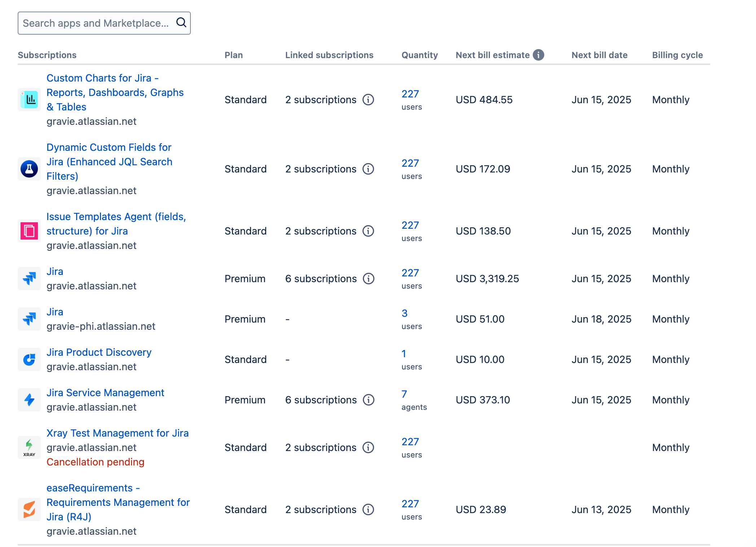Open Jira Service Management subscription link
Viewport: 756px width, 547px height.
(105, 393)
